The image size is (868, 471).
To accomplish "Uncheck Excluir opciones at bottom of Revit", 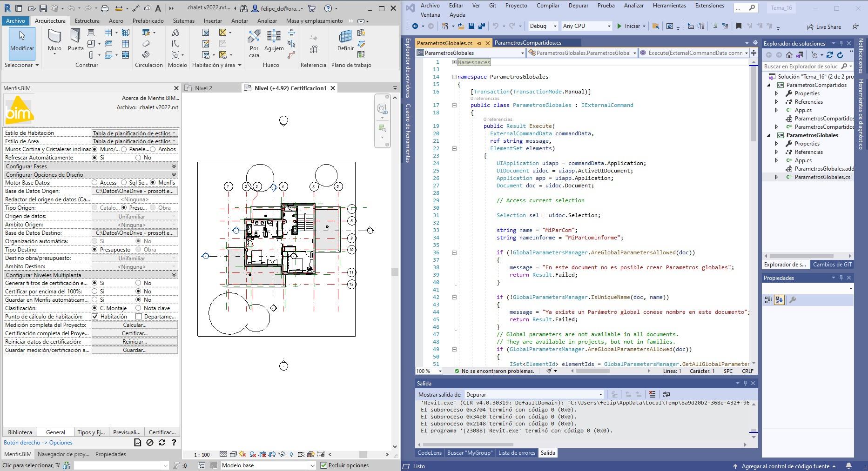I will [323, 465].
